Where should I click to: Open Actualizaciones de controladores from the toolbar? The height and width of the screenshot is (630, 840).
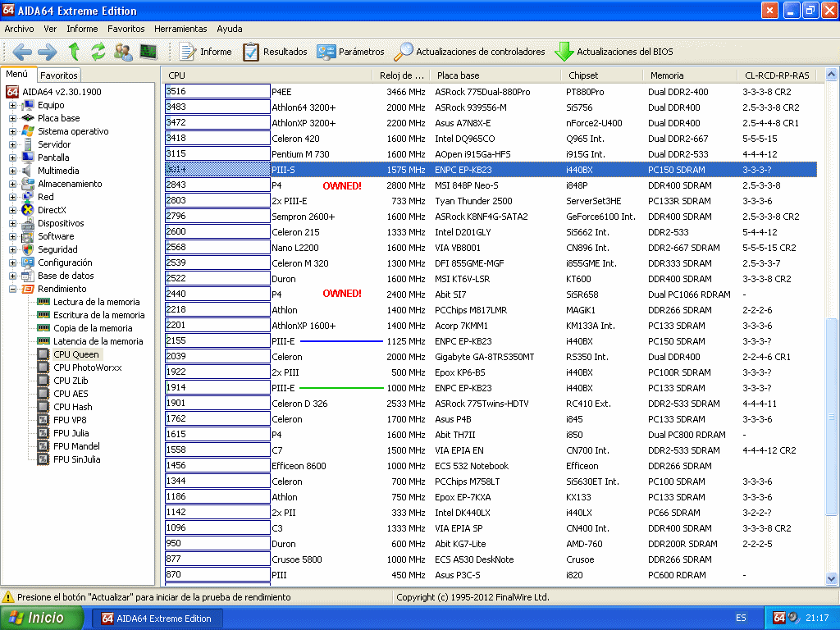click(470, 52)
